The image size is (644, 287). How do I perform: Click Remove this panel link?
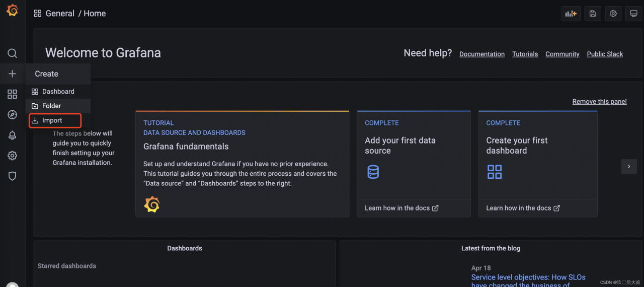point(600,102)
